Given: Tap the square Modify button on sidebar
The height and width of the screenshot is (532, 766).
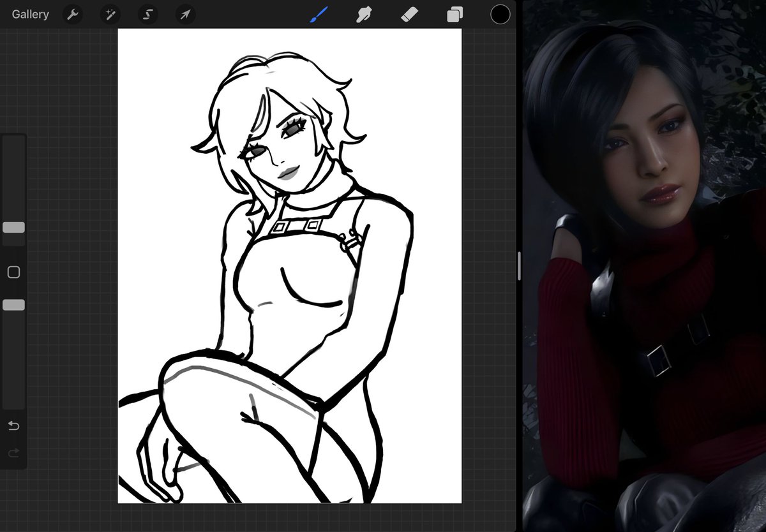Looking at the screenshot, I should click(13, 272).
